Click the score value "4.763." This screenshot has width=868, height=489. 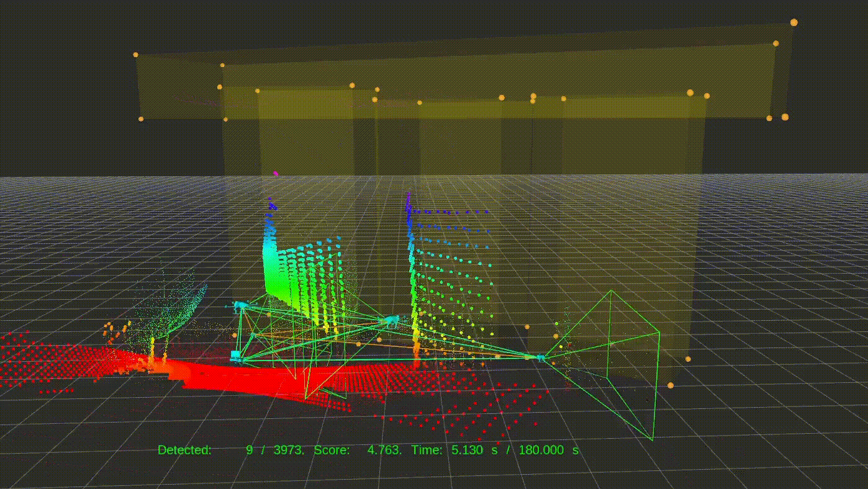[384, 450]
